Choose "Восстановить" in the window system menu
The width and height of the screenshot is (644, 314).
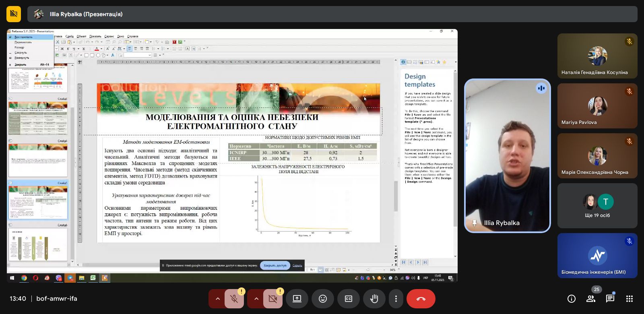23,37
